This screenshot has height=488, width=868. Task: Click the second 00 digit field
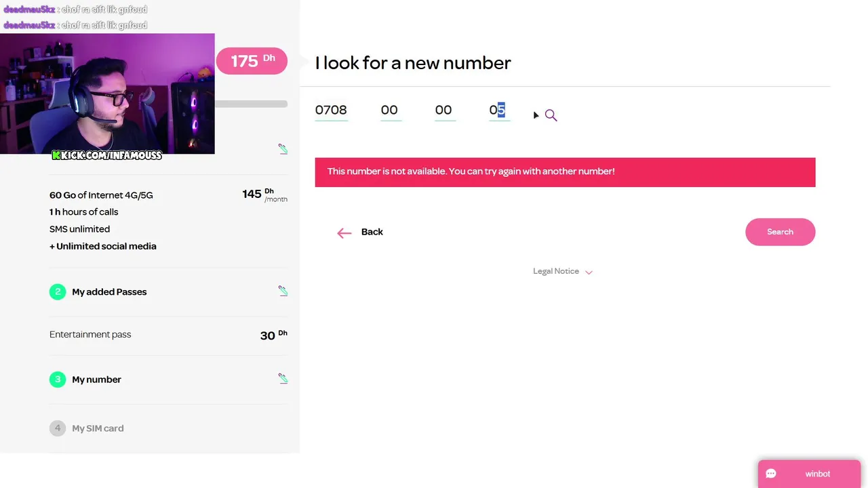coord(443,110)
